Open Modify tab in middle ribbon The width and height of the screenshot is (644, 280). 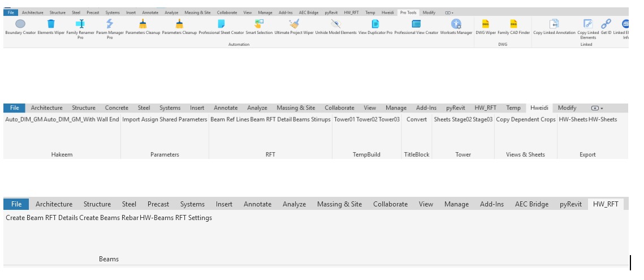point(567,107)
